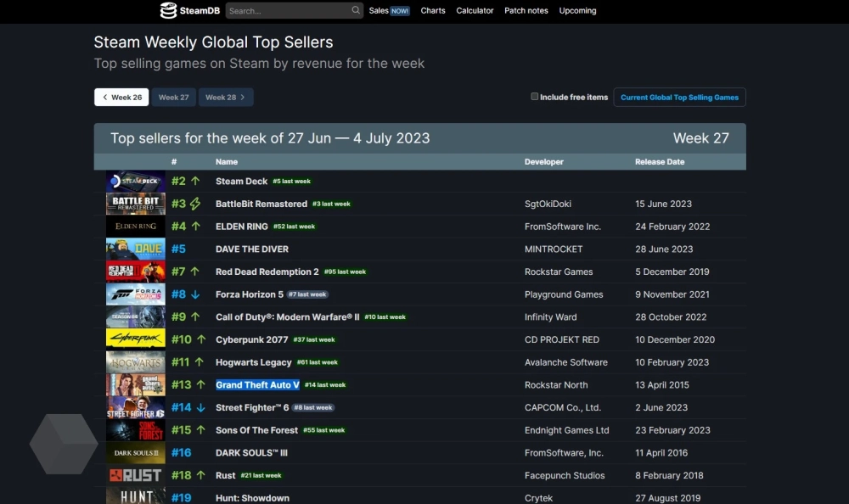Go to previous Week 26
The width and height of the screenshot is (849, 504).
coord(121,98)
